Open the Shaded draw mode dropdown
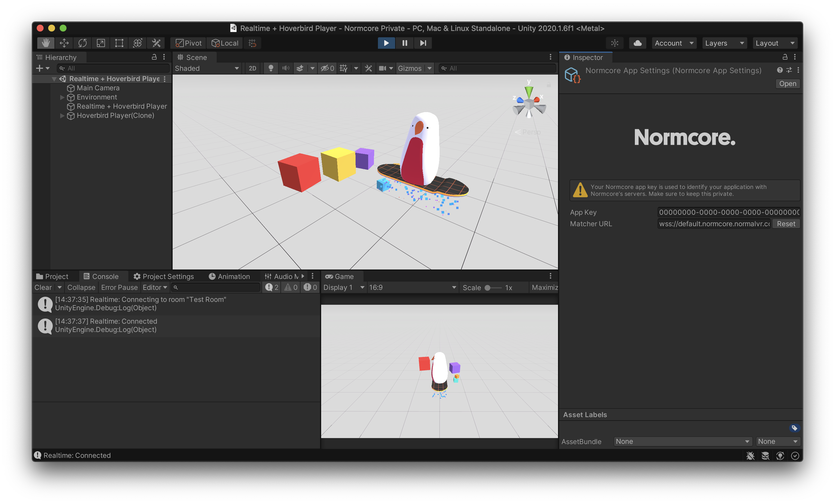The width and height of the screenshot is (835, 504). 207,69
